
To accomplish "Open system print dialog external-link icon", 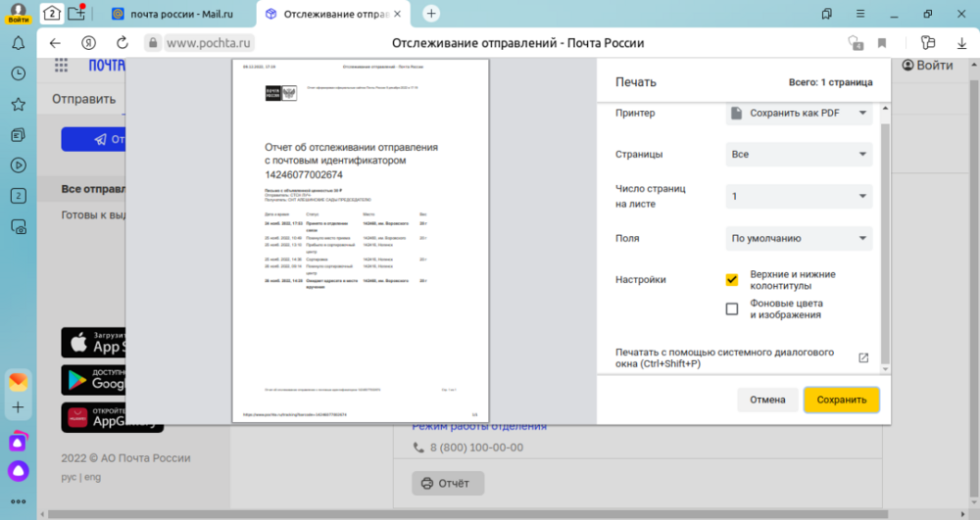I will (x=863, y=357).
